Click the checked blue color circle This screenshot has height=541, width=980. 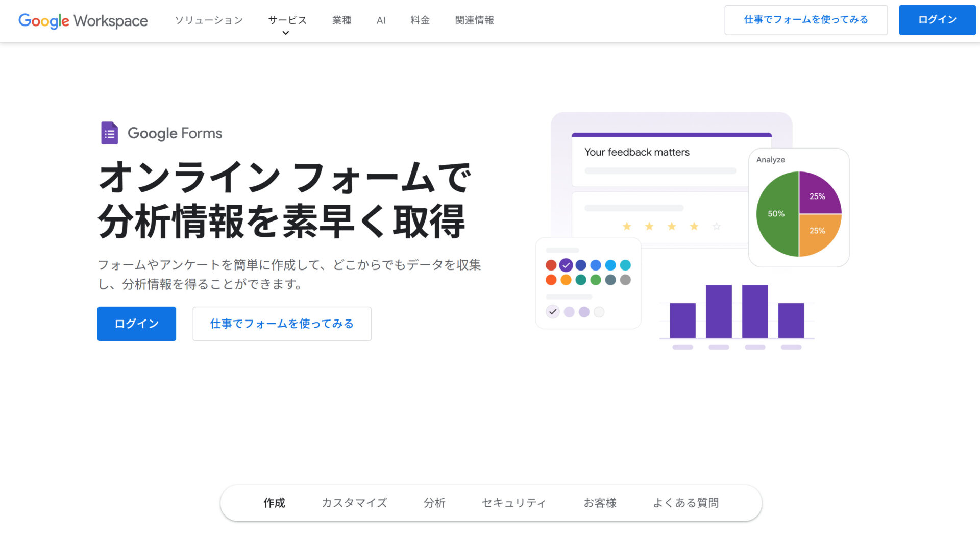tap(566, 265)
